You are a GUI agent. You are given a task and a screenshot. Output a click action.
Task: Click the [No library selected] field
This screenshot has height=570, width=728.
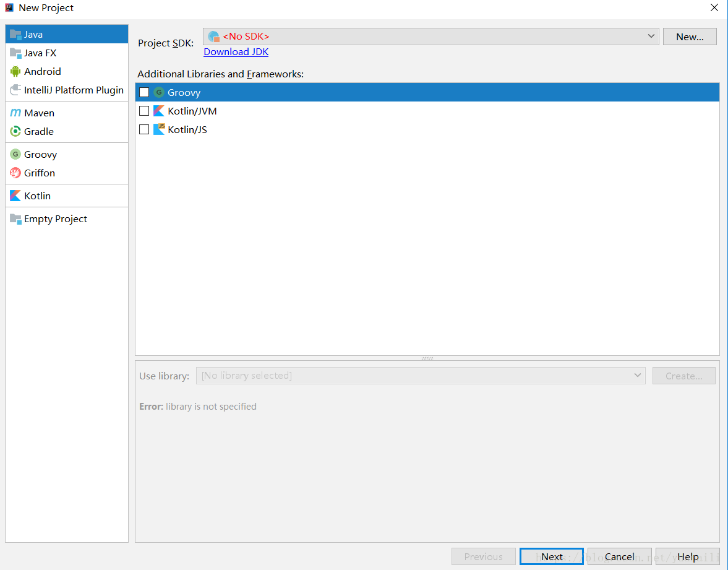[x=421, y=375]
